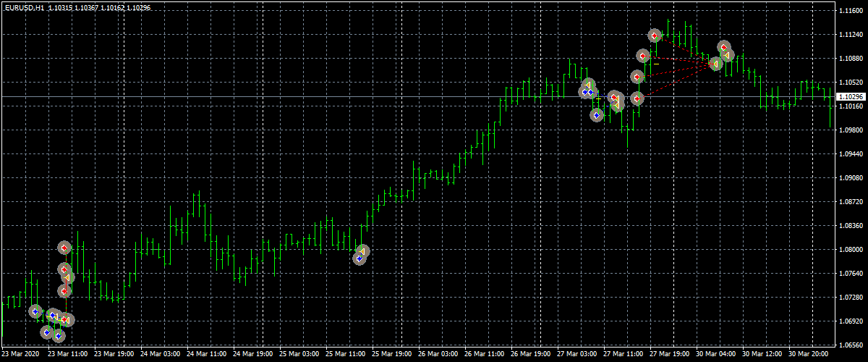The height and width of the screenshot is (362, 868).
Task: Click time axis label 26 Mar 19:00
Action: (531, 355)
